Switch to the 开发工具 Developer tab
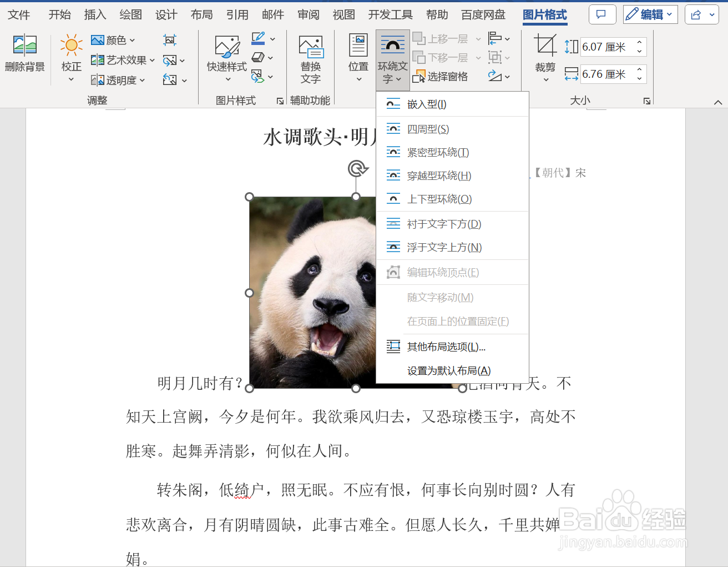728x567 pixels. point(391,14)
